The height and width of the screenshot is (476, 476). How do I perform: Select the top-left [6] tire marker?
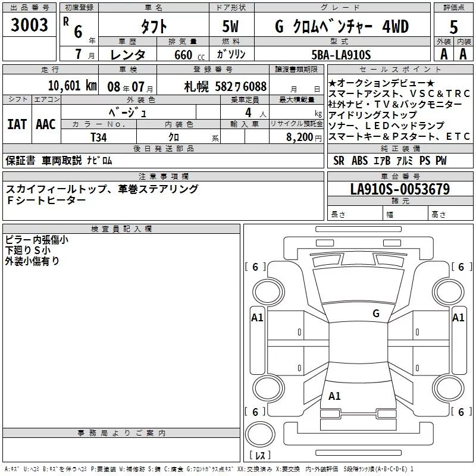tap(255, 267)
